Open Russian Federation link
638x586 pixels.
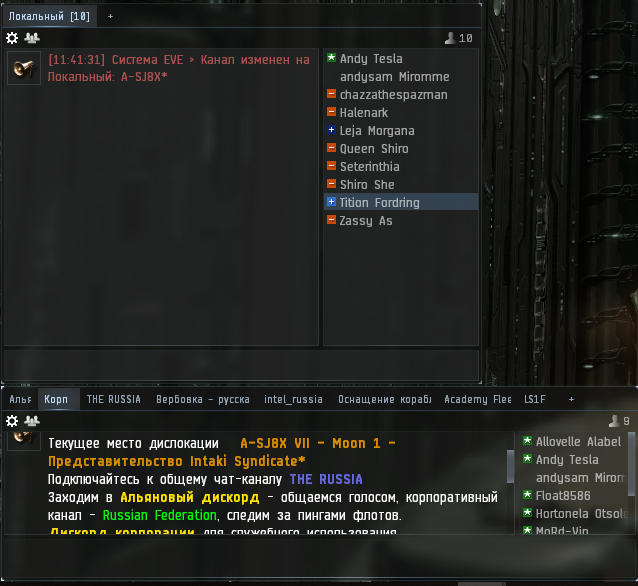pyautogui.click(x=160, y=515)
